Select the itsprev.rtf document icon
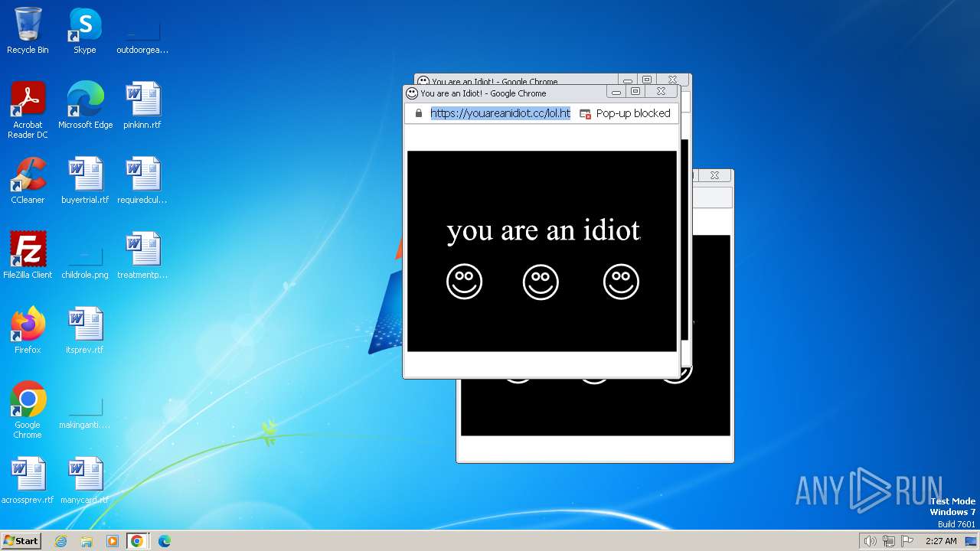This screenshot has height=551, width=980. [x=85, y=331]
